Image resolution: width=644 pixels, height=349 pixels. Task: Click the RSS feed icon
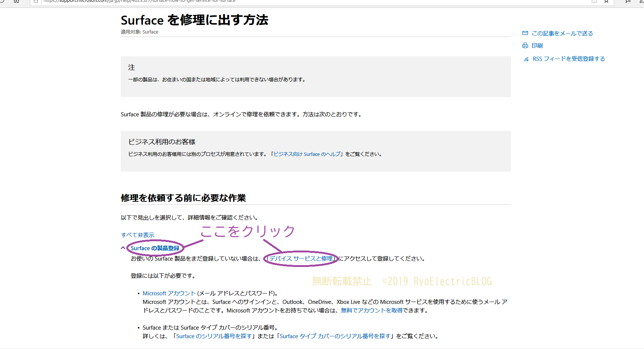point(526,59)
